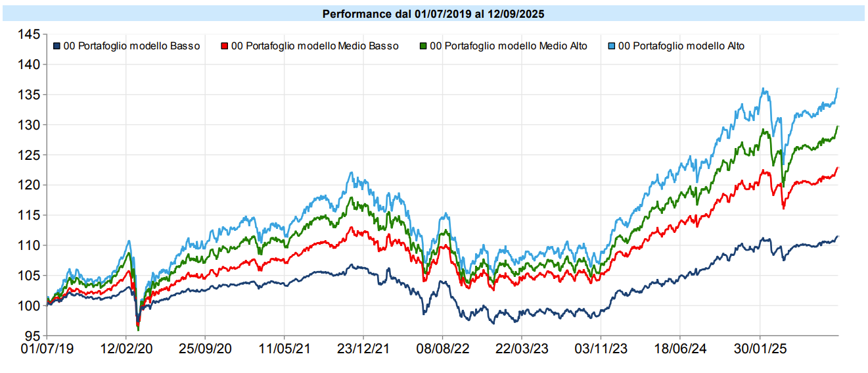Click the y-axis value 105
The width and height of the screenshot is (868, 373).
[28, 276]
